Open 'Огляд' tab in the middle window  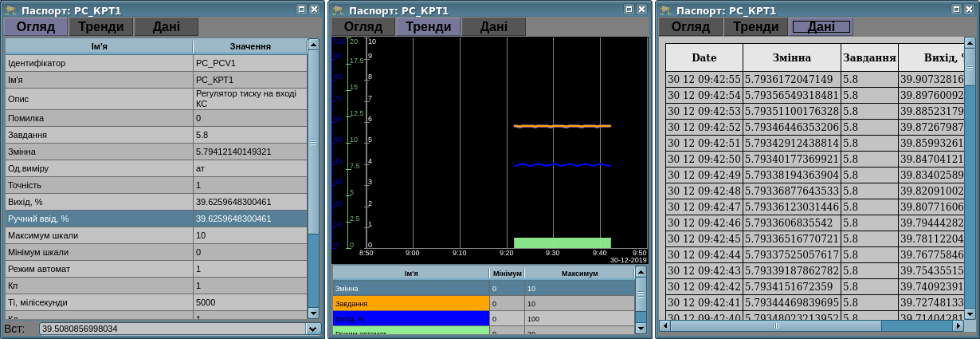(x=363, y=26)
